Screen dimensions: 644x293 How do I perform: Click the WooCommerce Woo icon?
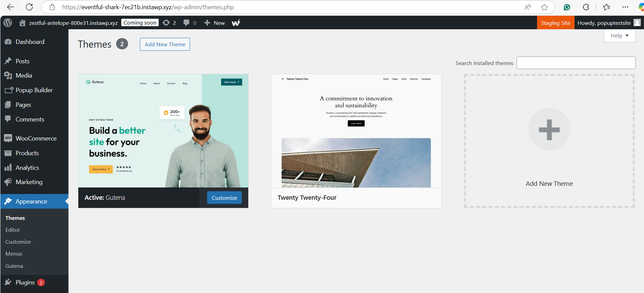8,138
